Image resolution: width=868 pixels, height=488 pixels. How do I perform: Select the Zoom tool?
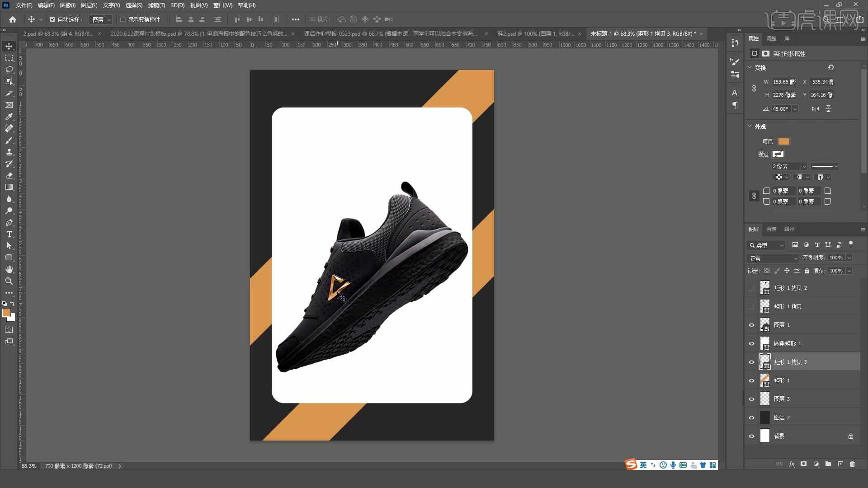9,281
